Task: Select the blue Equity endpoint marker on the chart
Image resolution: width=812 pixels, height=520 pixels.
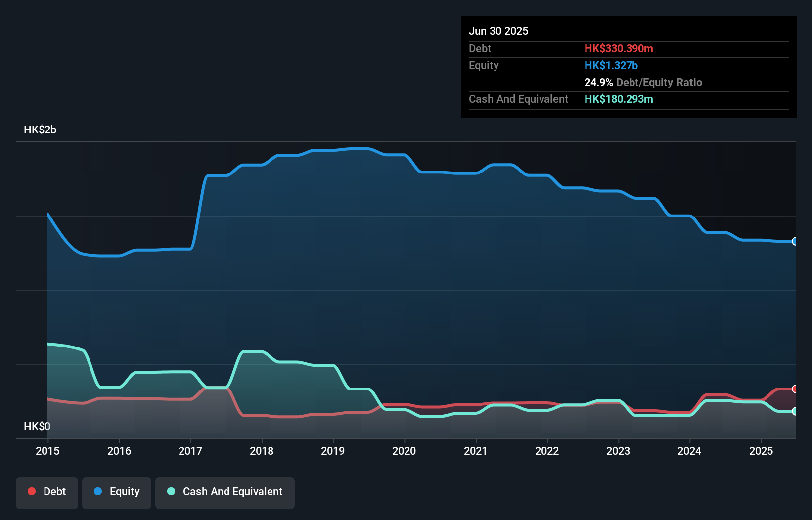Action: coord(794,241)
